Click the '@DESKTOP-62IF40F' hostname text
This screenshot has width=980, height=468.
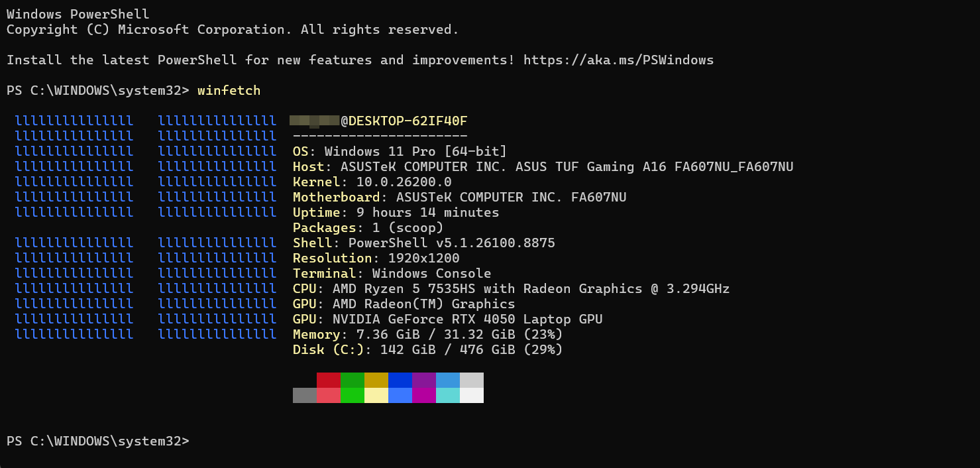coord(404,121)
